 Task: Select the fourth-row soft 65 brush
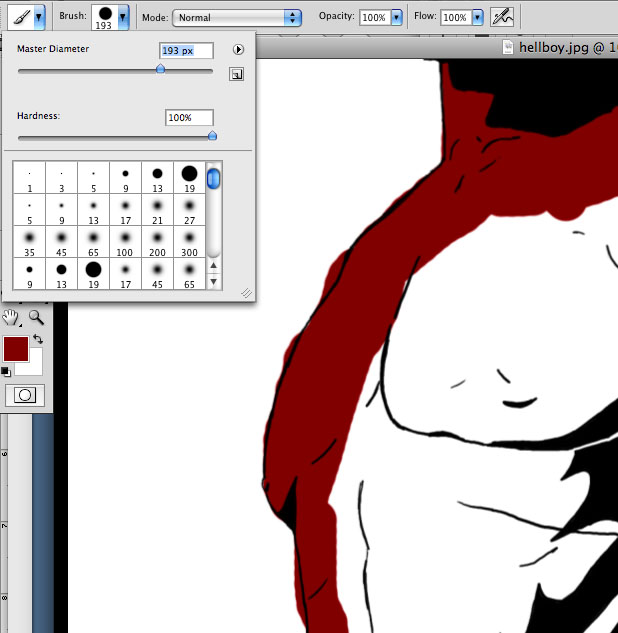(x=189, y=274)
